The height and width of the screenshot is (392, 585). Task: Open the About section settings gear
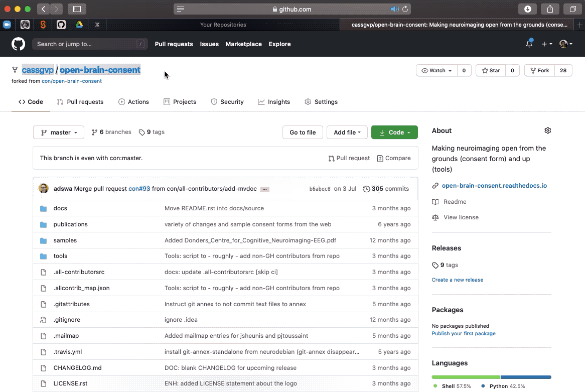click(x=547, y=130)
